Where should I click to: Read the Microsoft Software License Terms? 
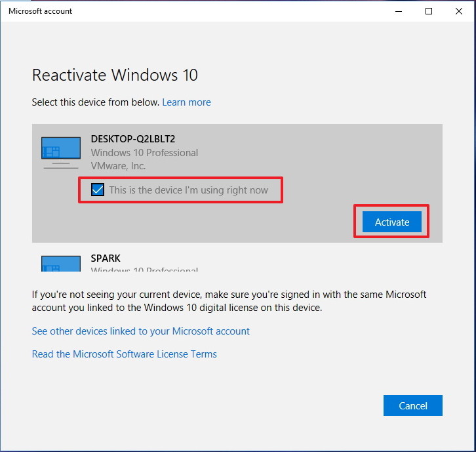click(x=124, y=354)
